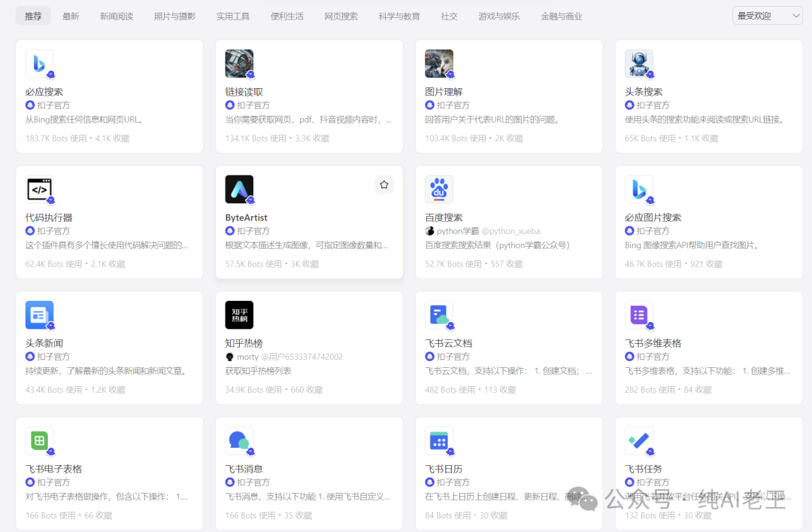The width and height of the screenshot is (812, 532).
Task: Switch to the 金融与商业 tab
Action: click(x=562, y=16)
